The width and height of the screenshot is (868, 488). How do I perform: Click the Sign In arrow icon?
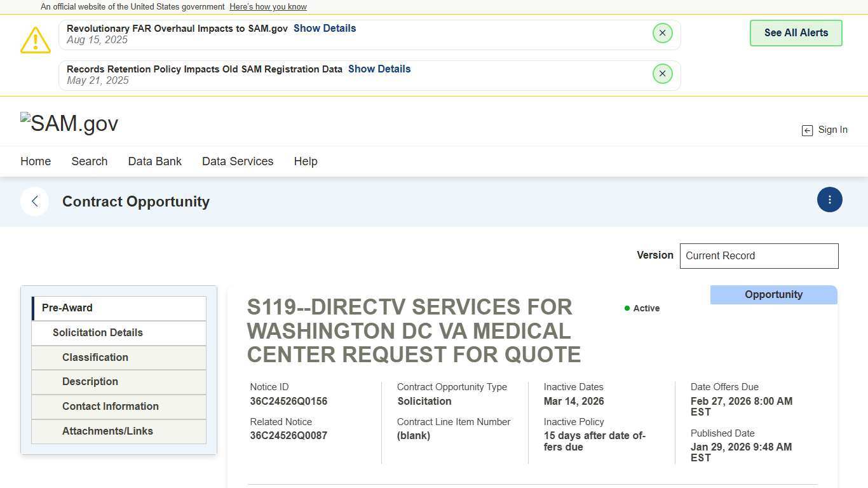pyautogui.click(x=807, y=130)
